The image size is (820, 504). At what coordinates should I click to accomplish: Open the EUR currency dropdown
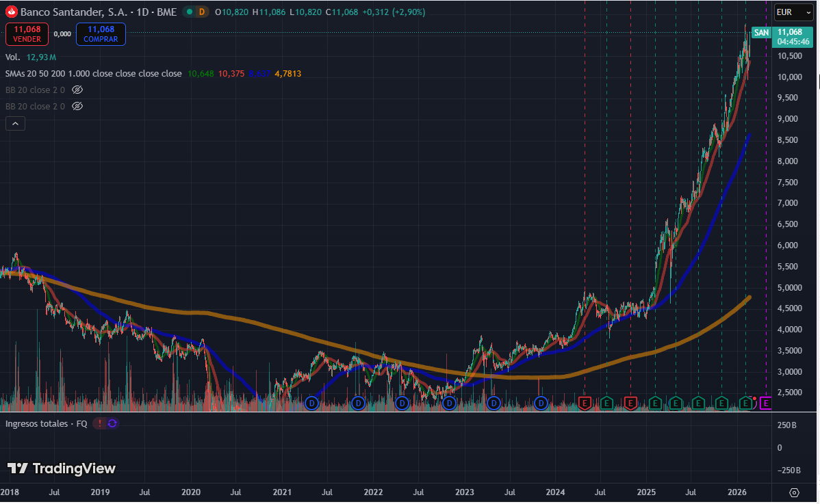[793, 12]
